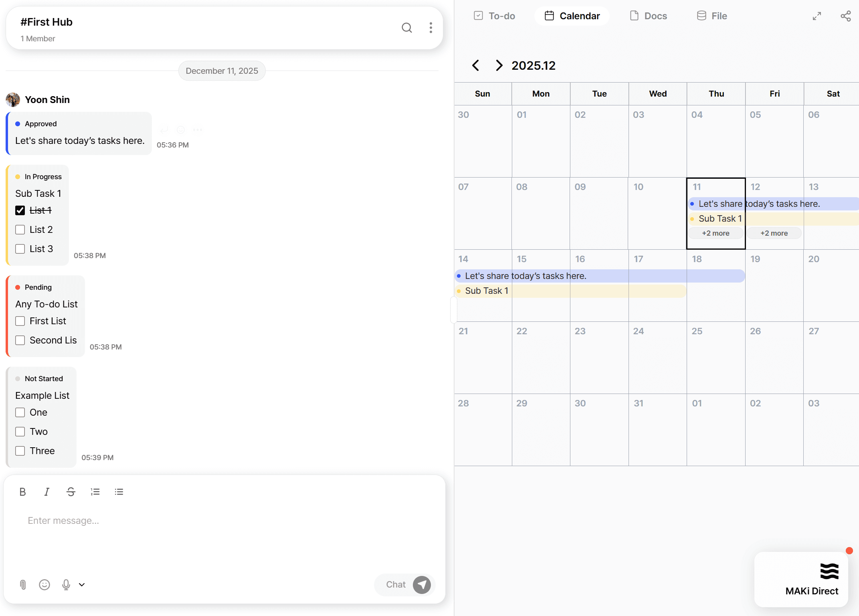Click the search icon in hub header
The width and height of the screenshot is (859, 616).
[406, 28]
